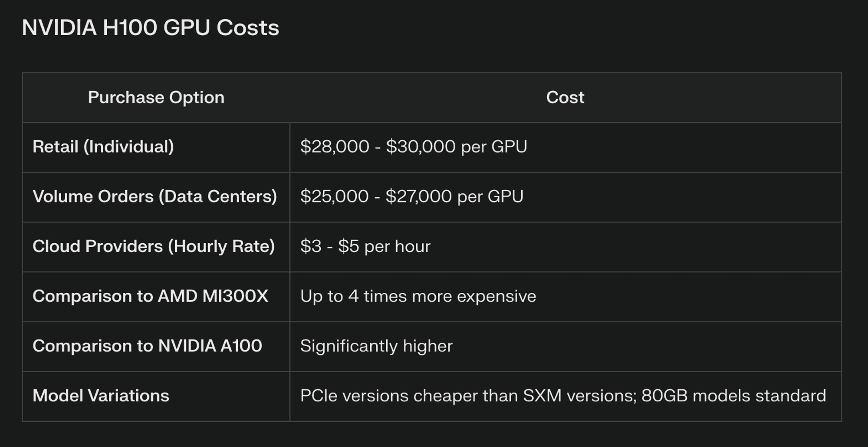868x447 pixels.
Task: Click the $30,000 price in Retail row
Action: 421,147
